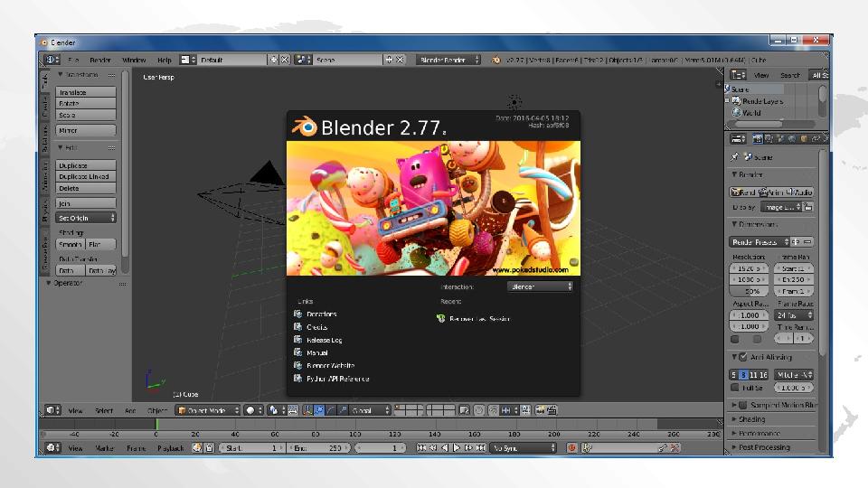Open the Info editor type selector in top header
The width and height of the screenshot is (868, 488).
[x=52, y=60]
